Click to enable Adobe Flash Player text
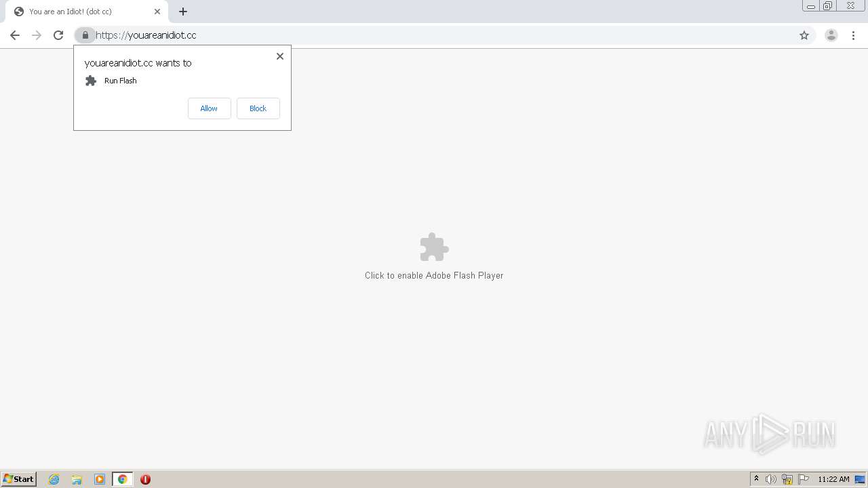The width and height of the screenshot is (868, 488). pyautogui.click(x=434, y=275)
